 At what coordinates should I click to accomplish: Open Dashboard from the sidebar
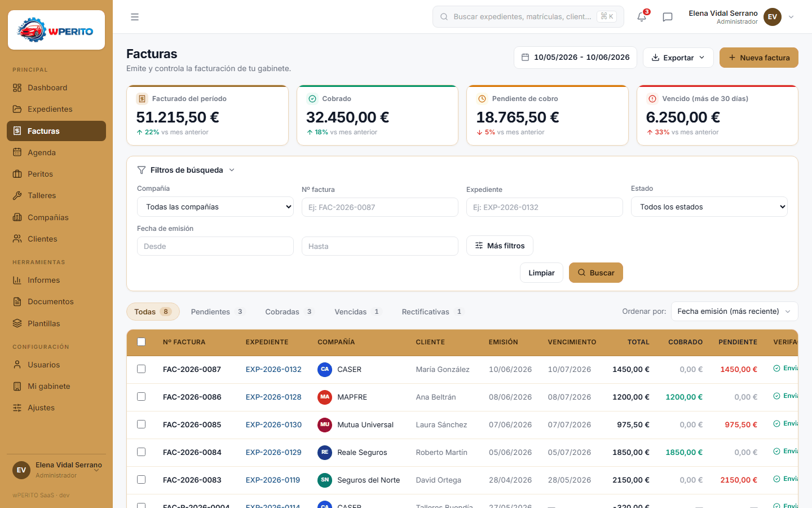pyautogui.click(x=56, y=87)
